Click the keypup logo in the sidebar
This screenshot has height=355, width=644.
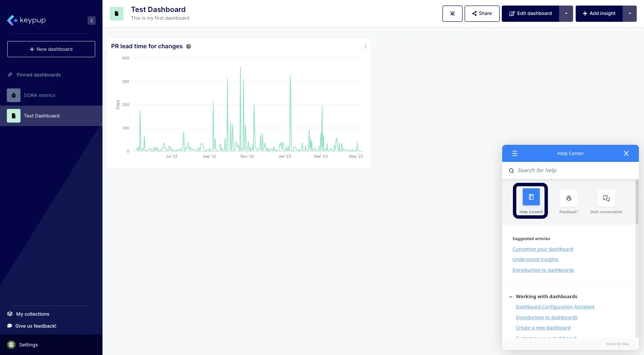26,20
